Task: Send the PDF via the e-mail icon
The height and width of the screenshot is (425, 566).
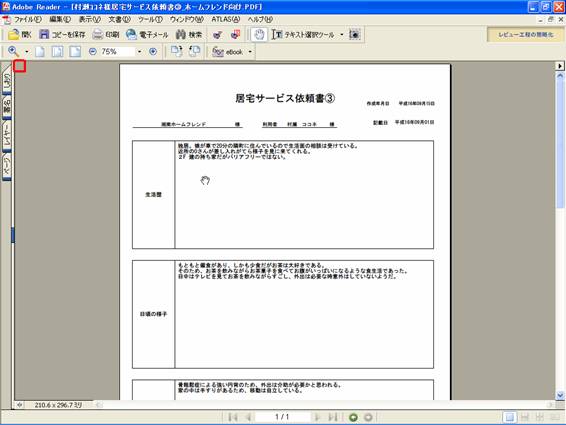Action: (x=147, y=35)
